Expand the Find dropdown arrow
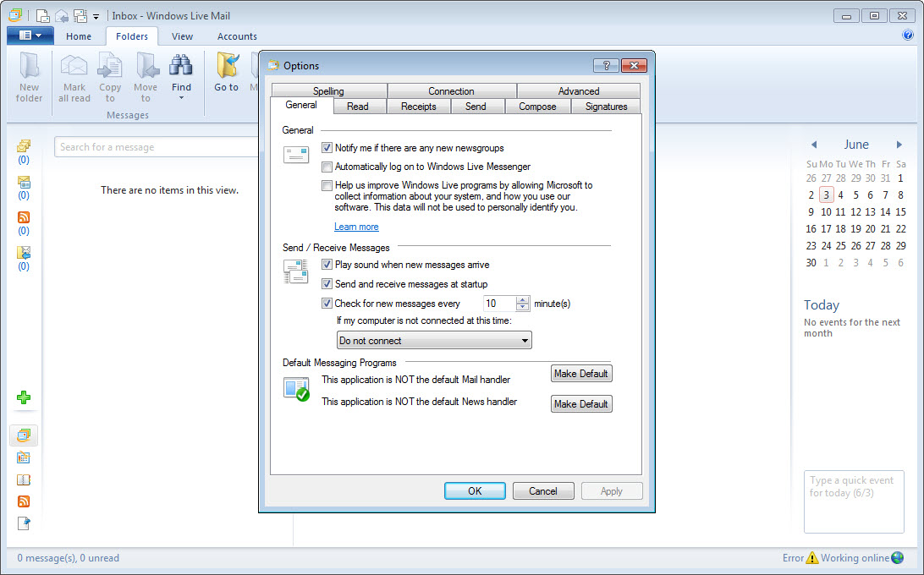 click(181, 98)
